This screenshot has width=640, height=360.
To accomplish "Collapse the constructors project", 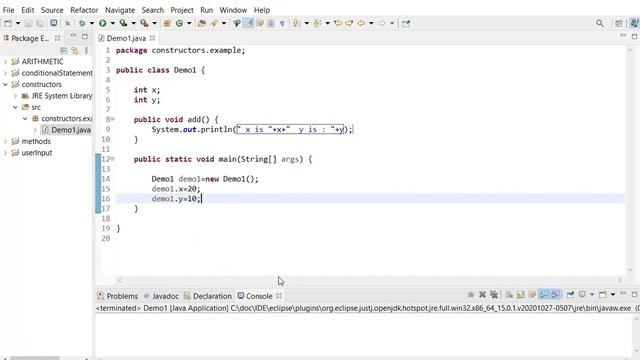I will point(5,84).
